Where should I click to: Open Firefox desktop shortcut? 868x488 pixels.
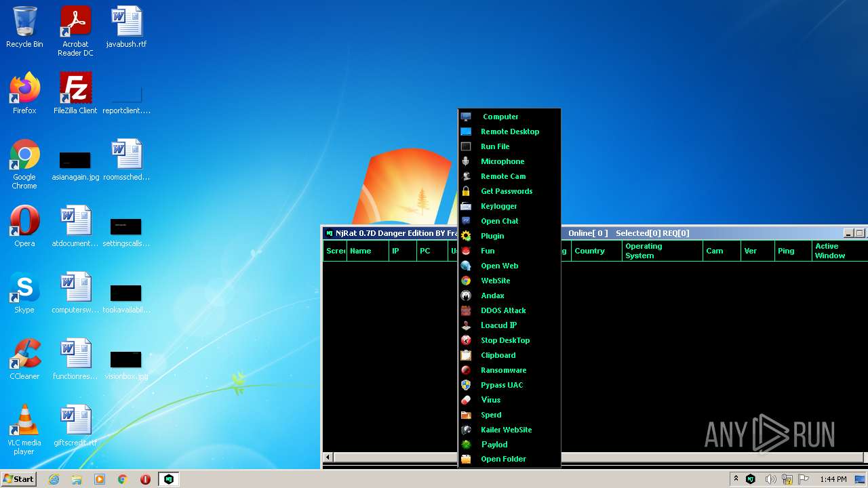pos(24,94)
